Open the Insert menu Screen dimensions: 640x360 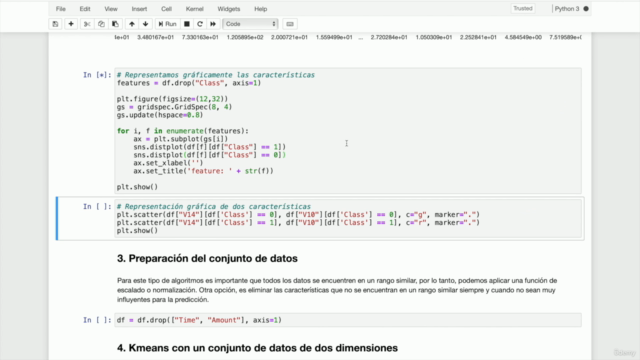(x=139, y=9)
